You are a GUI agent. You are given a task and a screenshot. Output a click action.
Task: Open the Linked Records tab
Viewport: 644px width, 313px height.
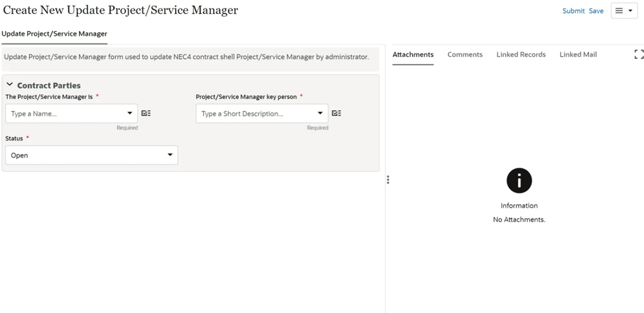521,54
